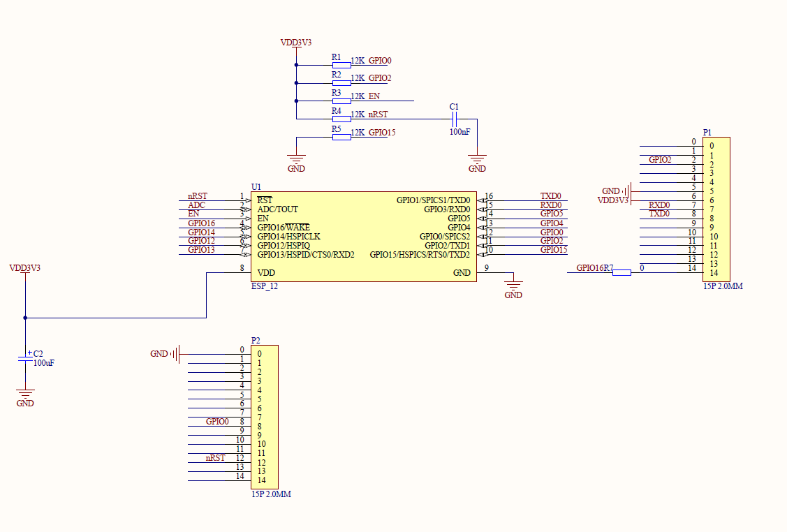Viewport: 787px width, 532px height.
Task: Select the C1 100nF capacitor symbol
Action: point(454,119)
